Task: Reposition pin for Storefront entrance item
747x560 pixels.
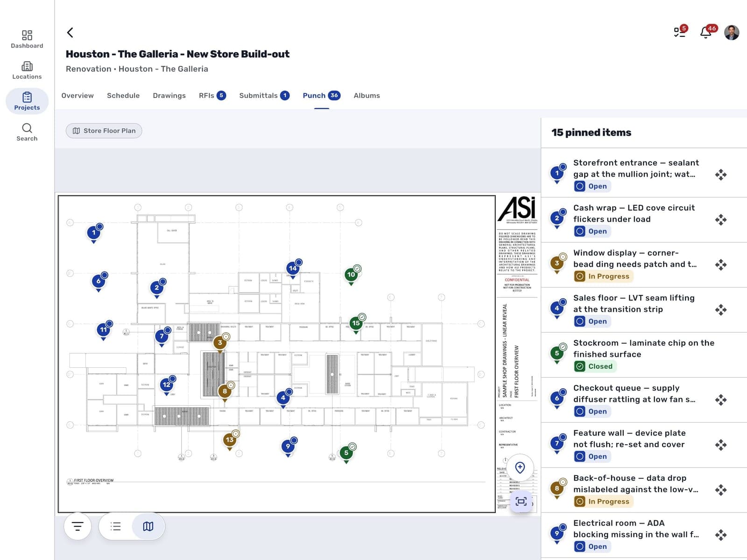Action: 721,175
